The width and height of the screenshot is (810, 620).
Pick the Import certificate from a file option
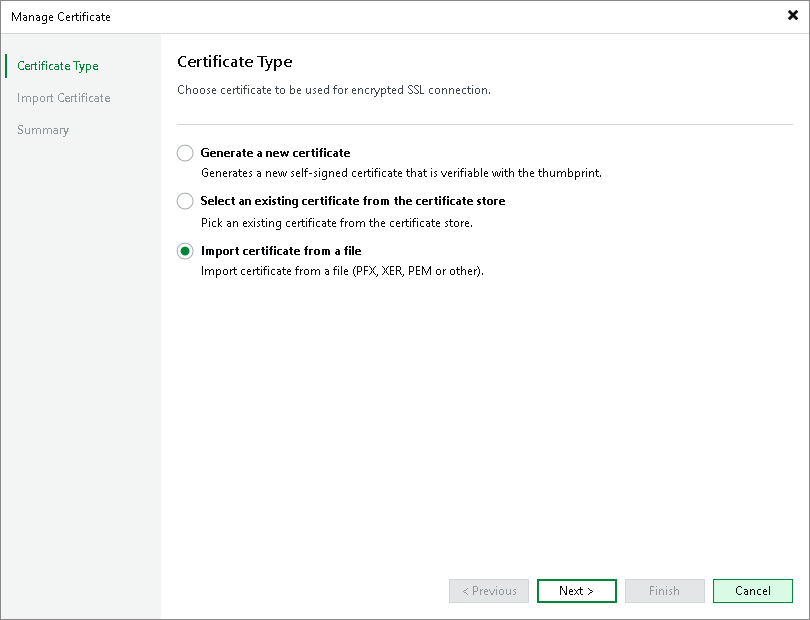click(185, 251)
